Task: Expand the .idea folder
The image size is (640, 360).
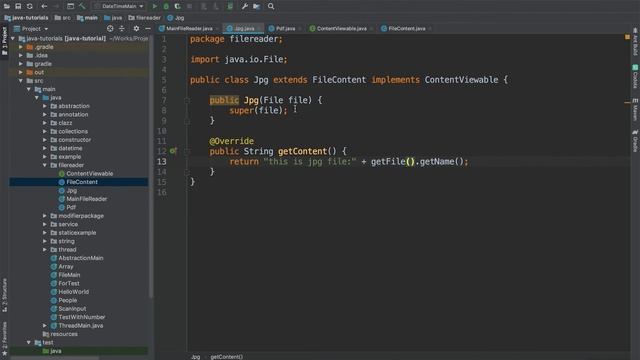Action: tap(21, 55)
